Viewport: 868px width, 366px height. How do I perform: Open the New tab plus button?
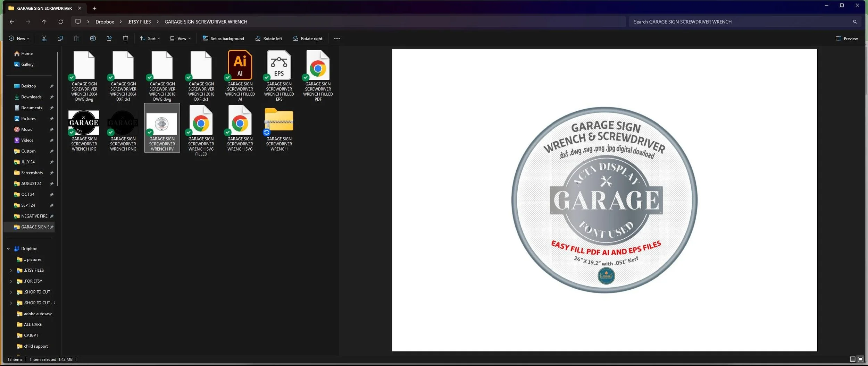[94, 8]
